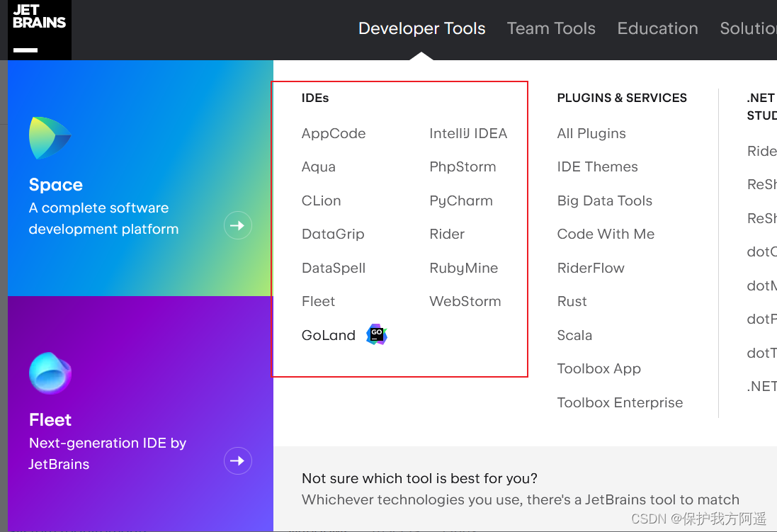This screenshot has width=777, height=532.
Task: Select CLion from the IDEs list
Action: coord(321,200)
